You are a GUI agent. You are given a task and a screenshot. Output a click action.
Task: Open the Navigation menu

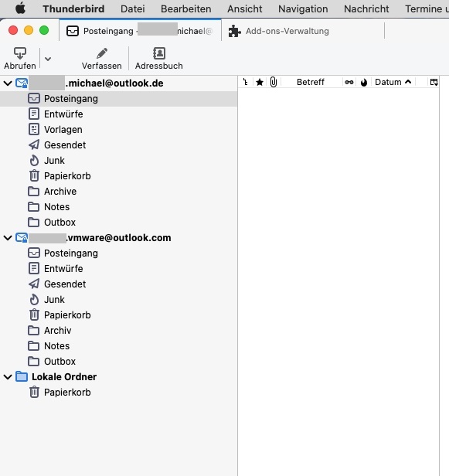click(x=303, y=8)
